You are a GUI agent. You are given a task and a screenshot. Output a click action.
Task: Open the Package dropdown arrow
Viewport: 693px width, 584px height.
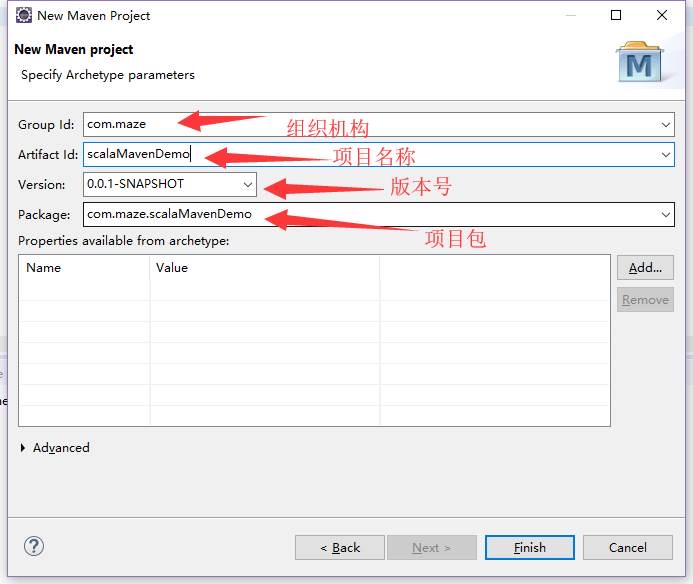[666, 215]
